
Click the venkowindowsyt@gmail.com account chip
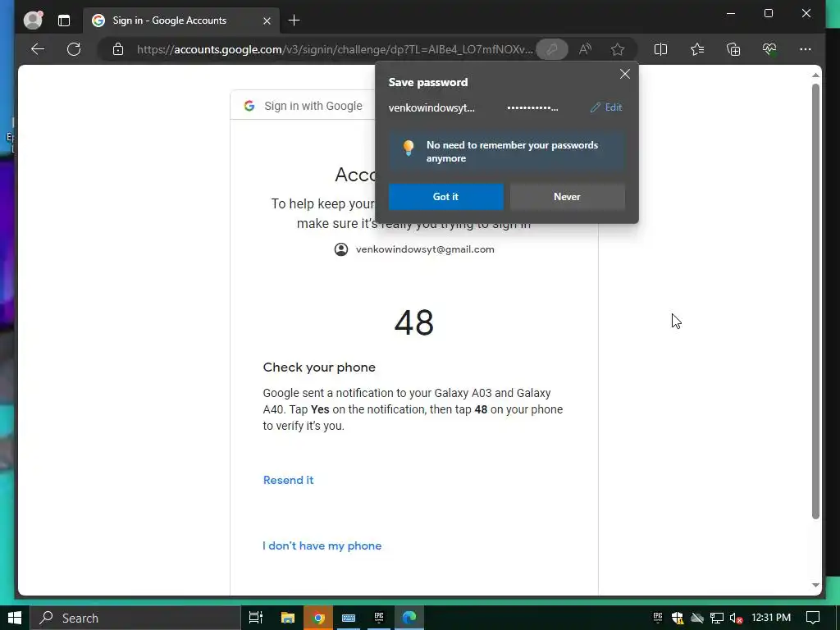[414, 249]
